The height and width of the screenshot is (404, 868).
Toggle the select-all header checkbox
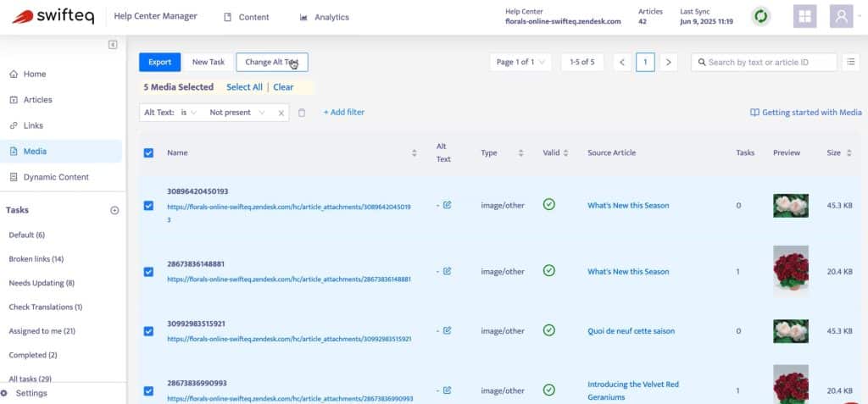pos(148,152)
